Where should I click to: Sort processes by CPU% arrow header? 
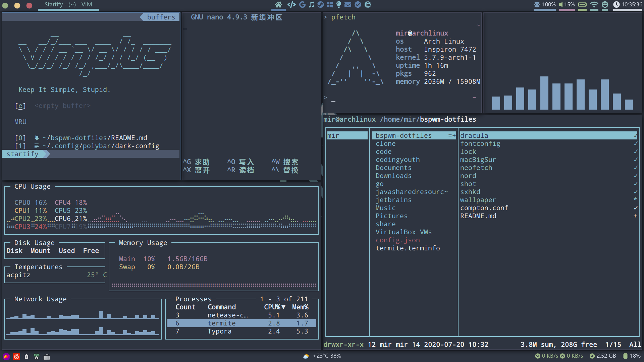275,307
